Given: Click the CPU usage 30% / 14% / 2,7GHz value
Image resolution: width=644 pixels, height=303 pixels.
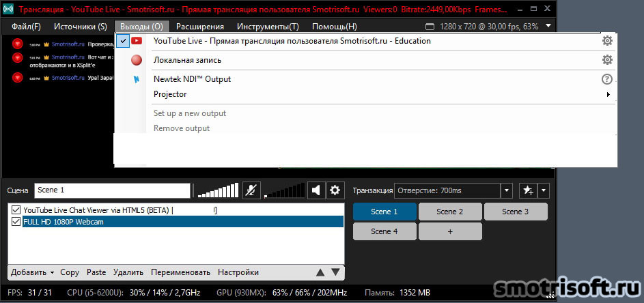Looking at the screenshot, I should (165, 293).
